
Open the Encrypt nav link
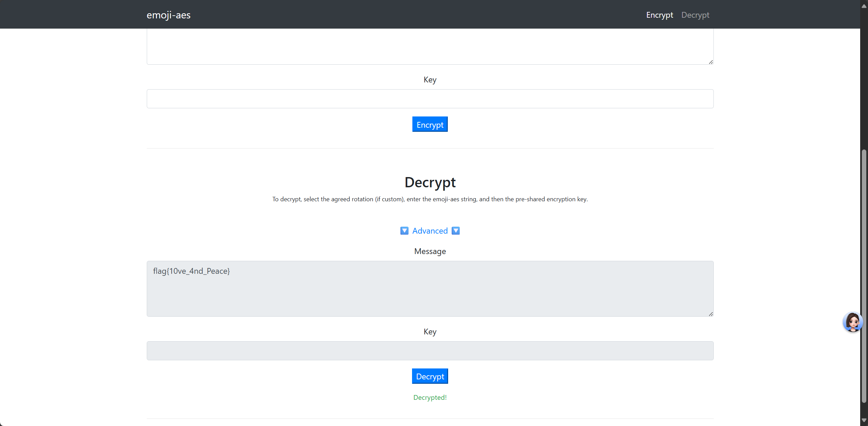tap(659, 15)
